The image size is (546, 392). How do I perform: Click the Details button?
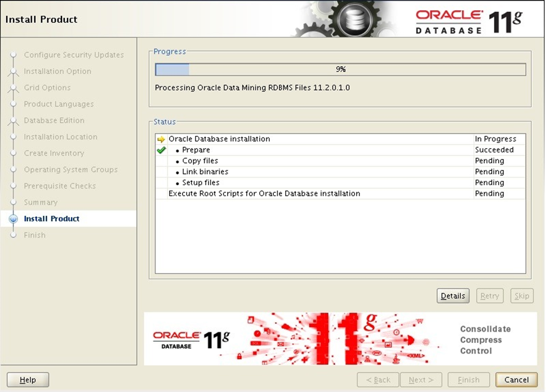point(452,296)
